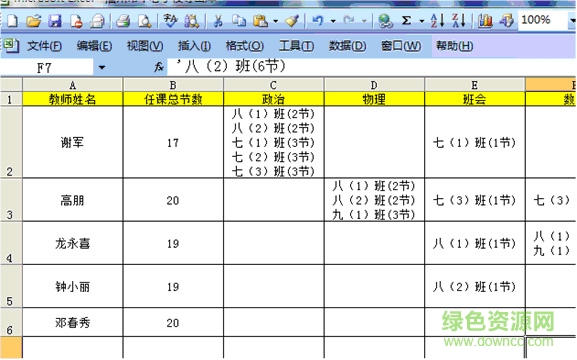Toggle the Drawing toolbar icon
Image resolution: width=577 pixels, height=360 pixels.
(x=506, y=21)
